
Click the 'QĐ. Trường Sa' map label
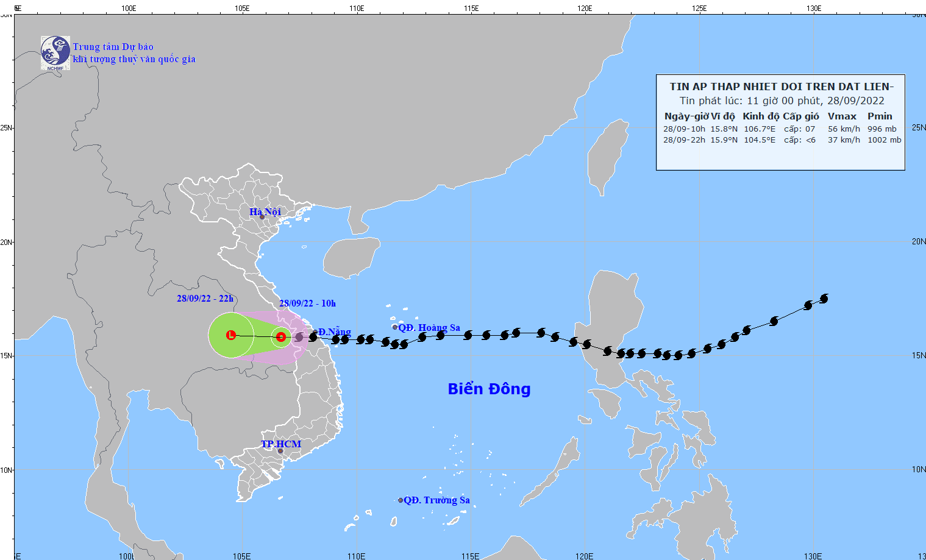436,500
